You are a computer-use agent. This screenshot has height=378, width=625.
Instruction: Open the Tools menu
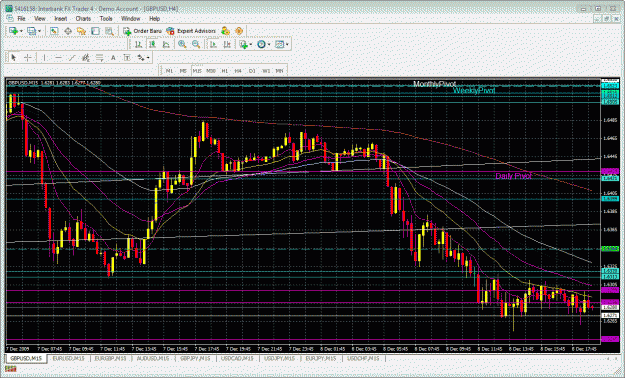pos(106,18)
